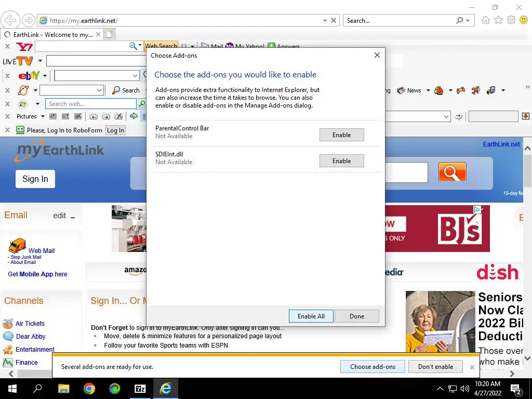Open the address bar history dropdown

(325, 20)
